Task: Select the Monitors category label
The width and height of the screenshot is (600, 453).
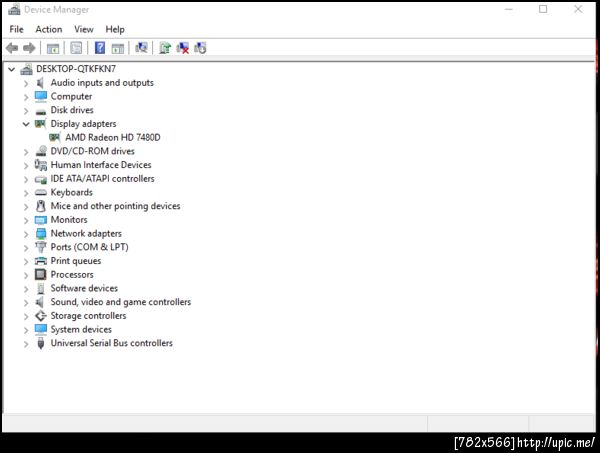Action: [x=69, y=220]
